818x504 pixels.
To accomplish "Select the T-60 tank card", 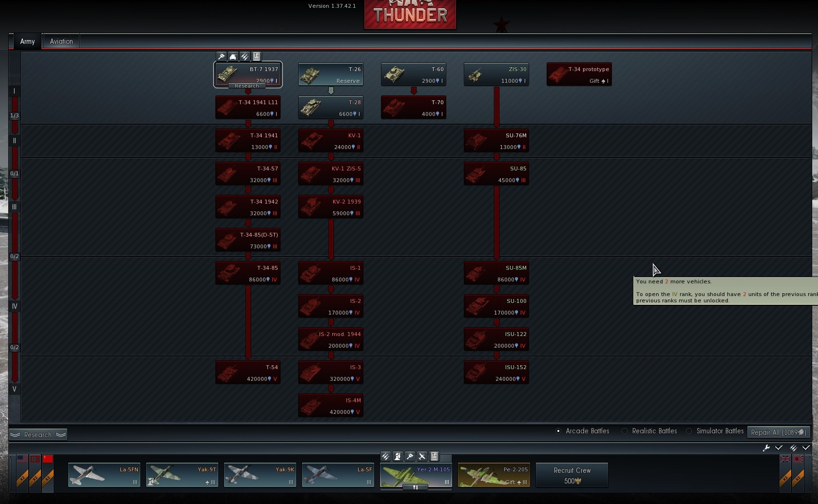I will (414, 75).
